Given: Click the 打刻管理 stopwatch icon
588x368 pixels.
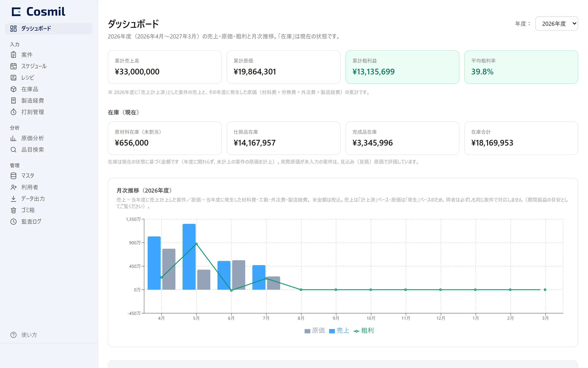Looking at the screenshot, I should [14, 112].
